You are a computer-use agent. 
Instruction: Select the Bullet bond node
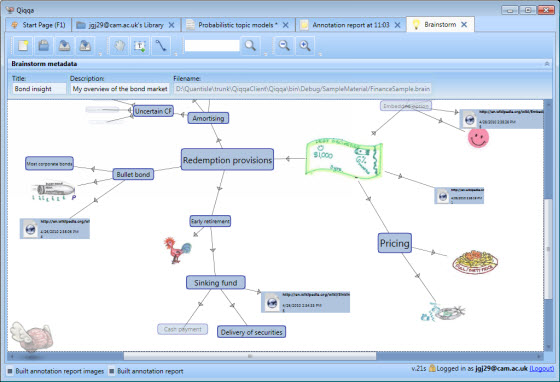coord(133,174)
